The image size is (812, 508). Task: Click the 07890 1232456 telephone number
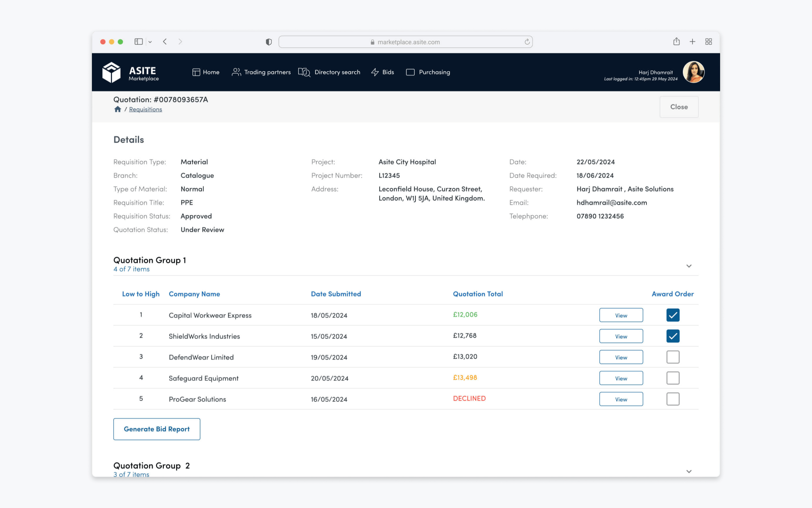pyautogui.click(x=600, y=216)
